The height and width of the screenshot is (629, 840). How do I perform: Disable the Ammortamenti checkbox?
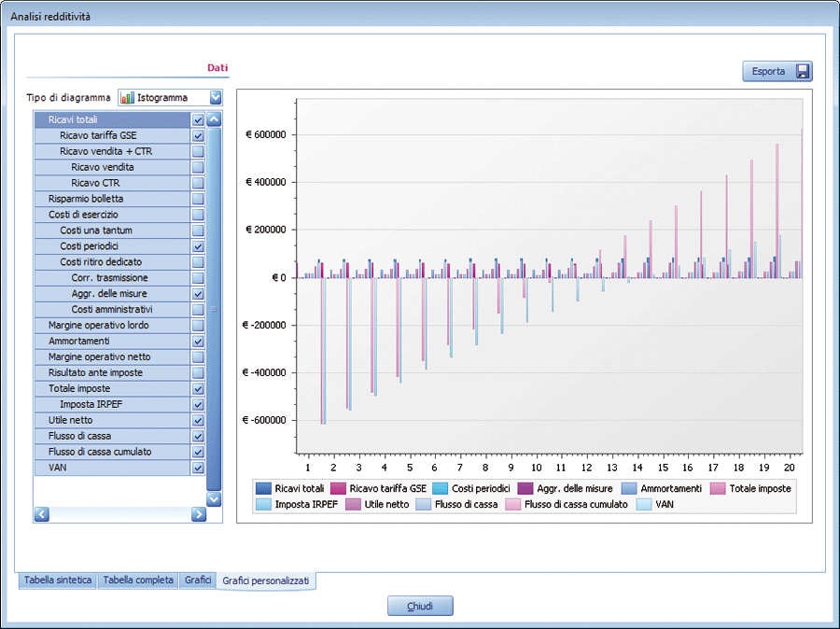(196, 341)
